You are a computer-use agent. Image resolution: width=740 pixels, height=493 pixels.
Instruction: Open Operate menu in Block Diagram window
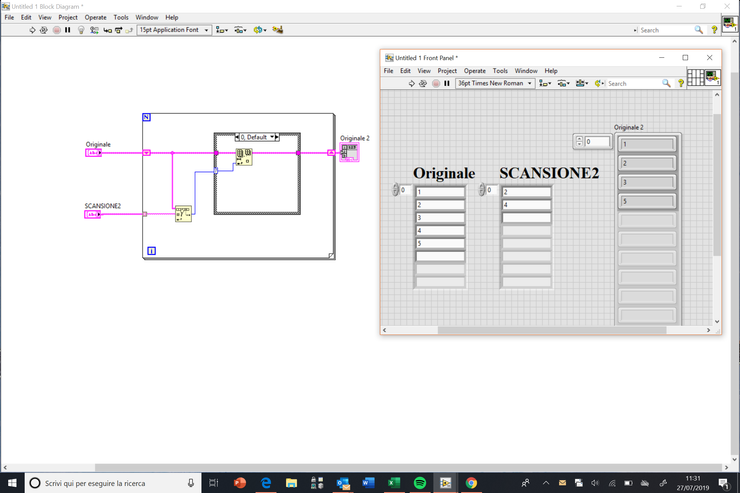point(95,17)
